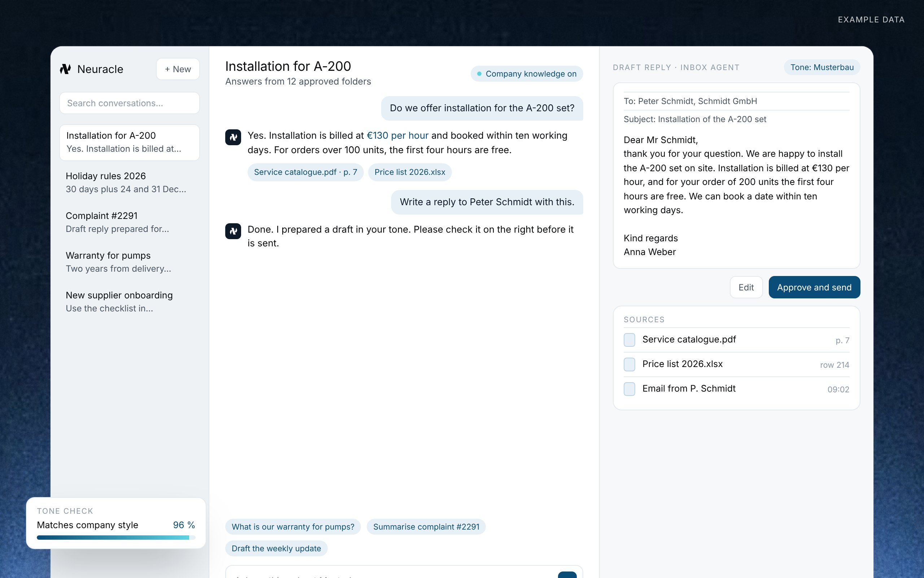Choose suggestion 'Draft the weekly update'

pyautogui.click(x=276, y=549)
